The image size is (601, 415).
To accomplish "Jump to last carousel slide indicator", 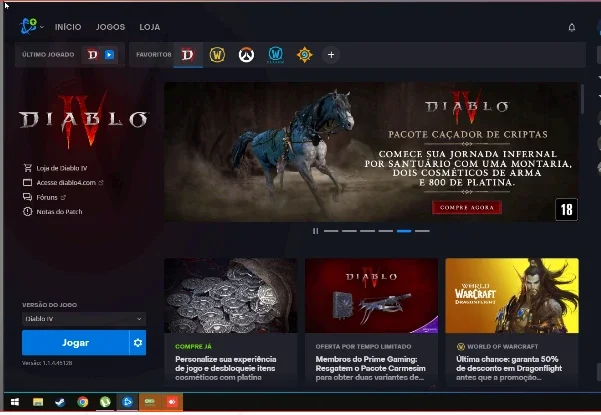I will click(x=422, y=231).
